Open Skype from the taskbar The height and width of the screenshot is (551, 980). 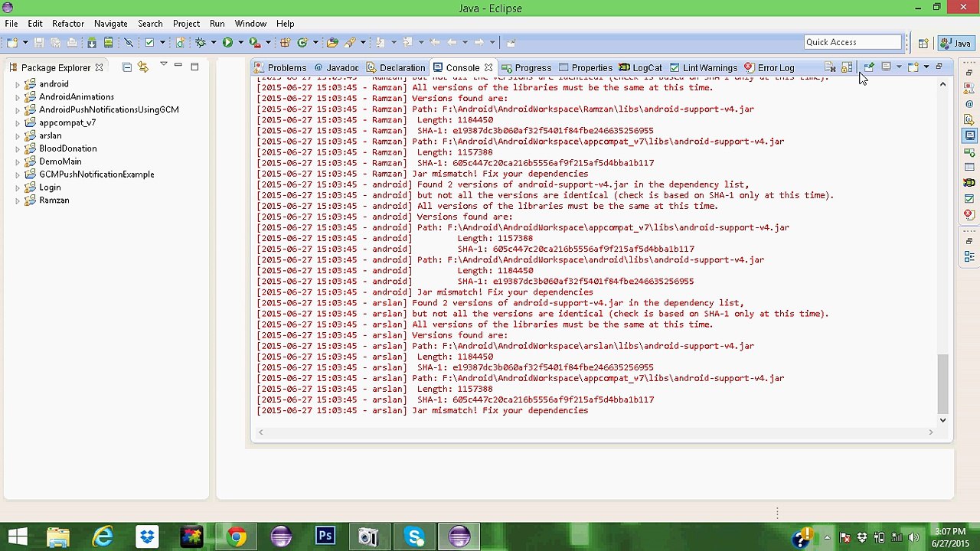click(414, 537)
